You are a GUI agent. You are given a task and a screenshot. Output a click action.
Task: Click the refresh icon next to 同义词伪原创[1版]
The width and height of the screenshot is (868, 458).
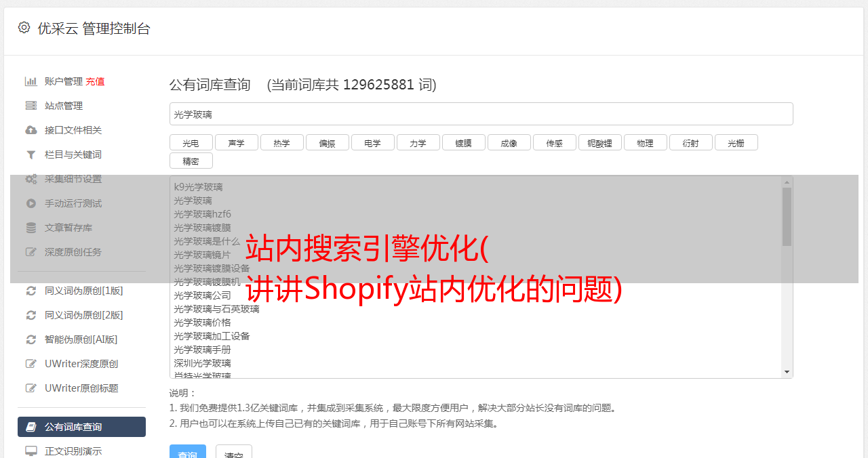[x=31, y=291]
